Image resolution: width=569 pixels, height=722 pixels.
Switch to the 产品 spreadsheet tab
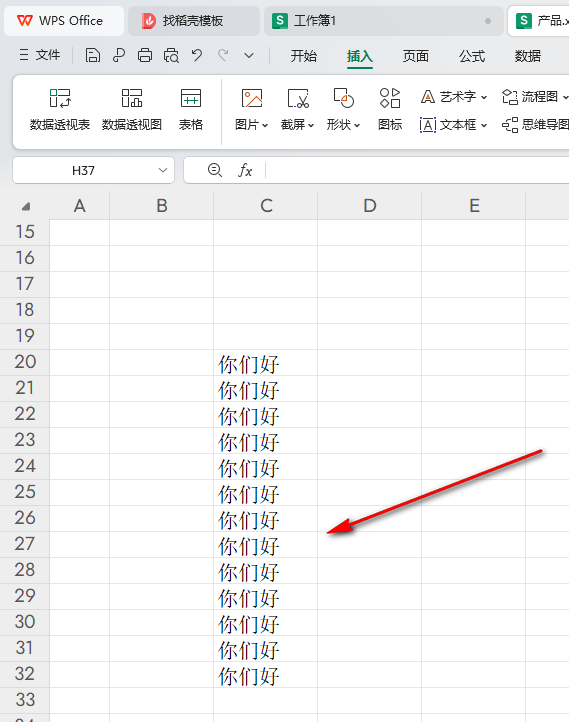[x=539, y=21]
